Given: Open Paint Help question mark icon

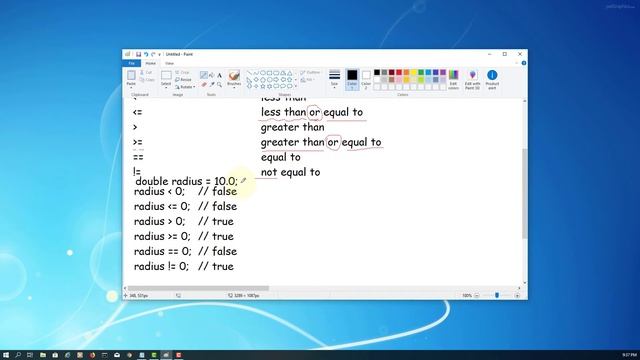Looking at the screenshot, I should (524, 63).
